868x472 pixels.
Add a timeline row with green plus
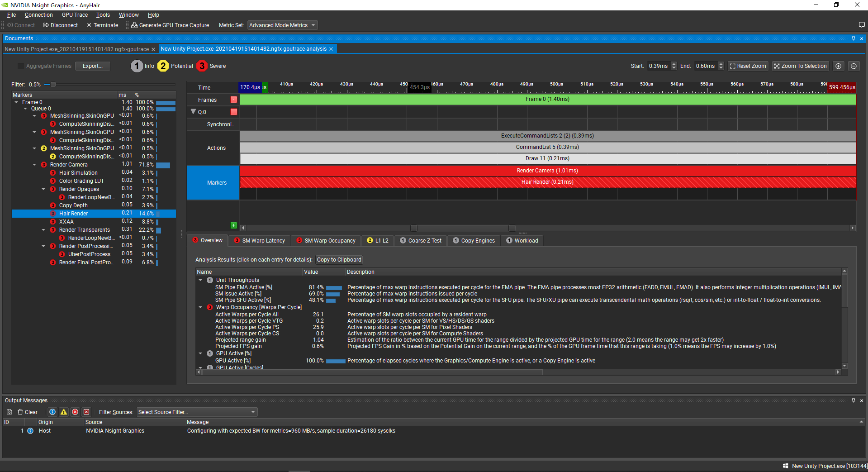[234, 225]
